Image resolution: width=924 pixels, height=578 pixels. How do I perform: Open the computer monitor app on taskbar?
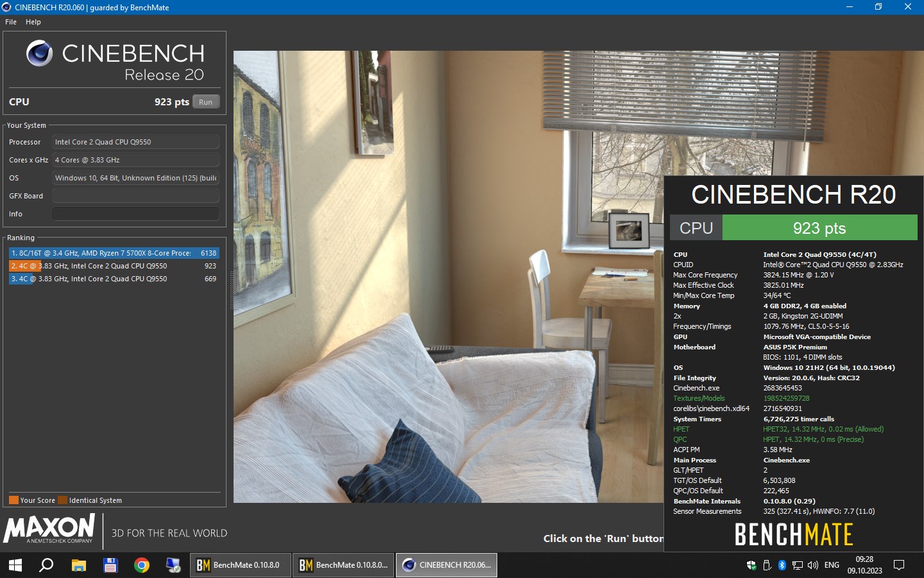coord(173,565)
